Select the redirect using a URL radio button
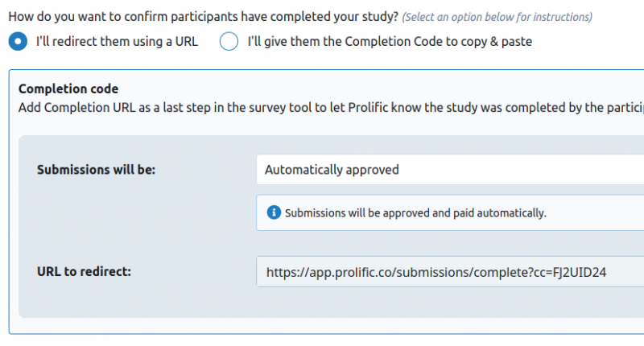The width and height of the screenshot is (644, 346). pos(17,41)
